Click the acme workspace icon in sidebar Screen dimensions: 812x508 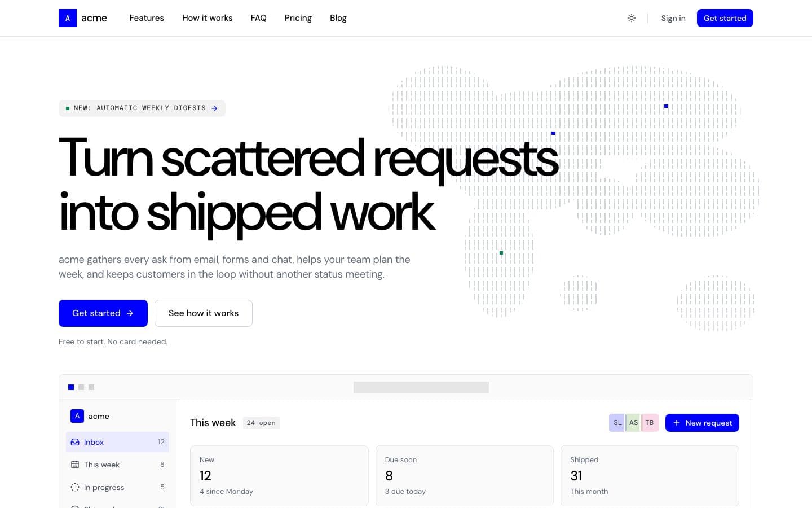point(77,416)
